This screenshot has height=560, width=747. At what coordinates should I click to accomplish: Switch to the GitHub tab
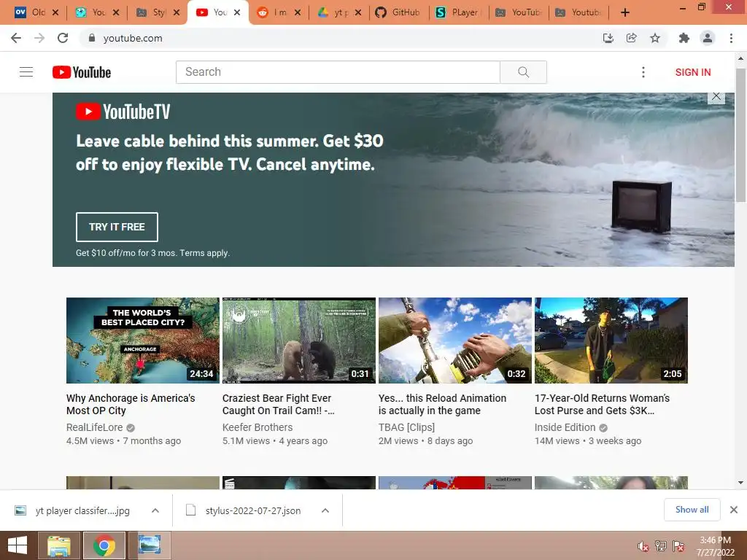(x=399, y=12)
